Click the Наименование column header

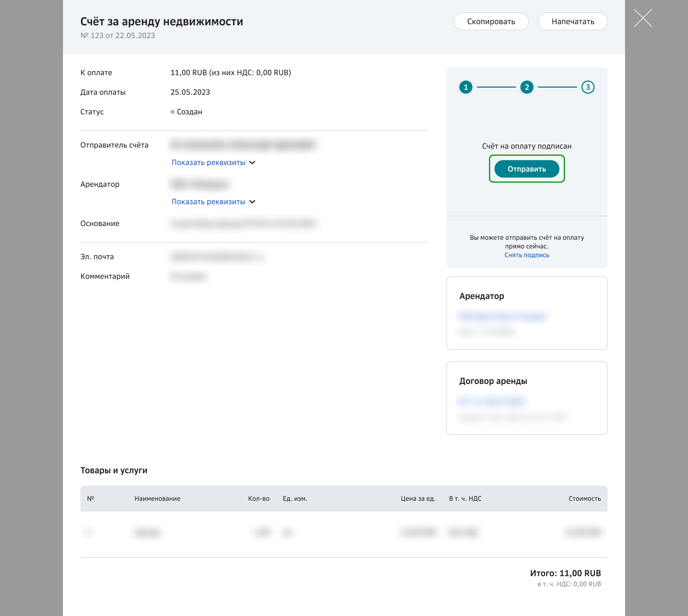coord(157,499)
